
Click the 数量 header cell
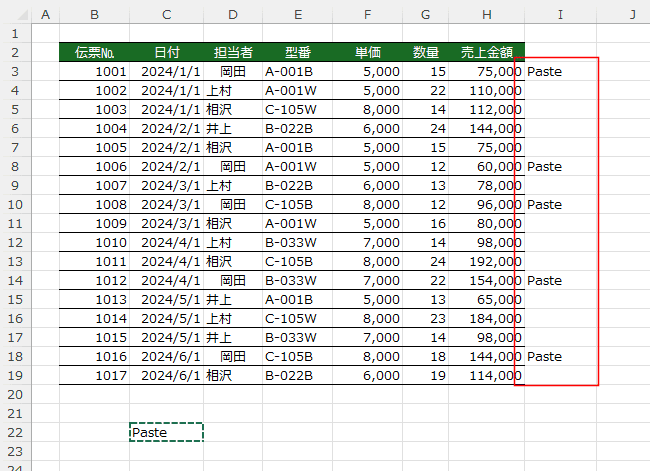[x=425, y=53]
